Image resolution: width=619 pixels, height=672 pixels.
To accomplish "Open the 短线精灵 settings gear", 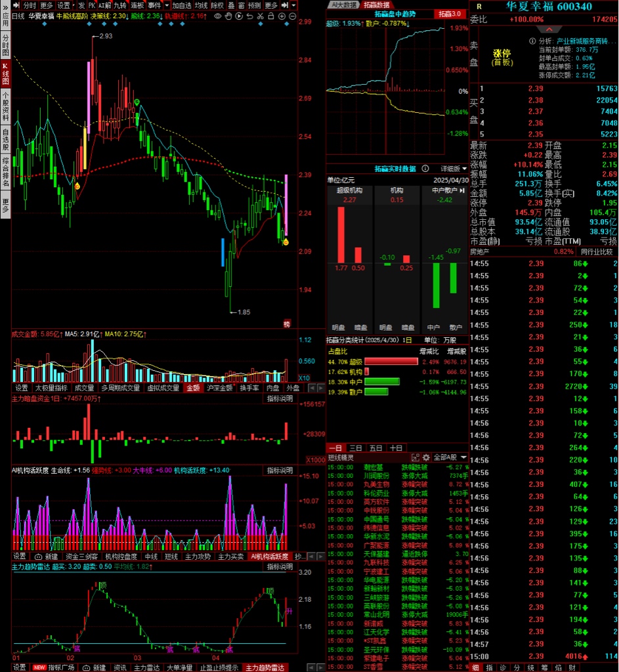I will pyautogui.click(x=425, y=457).
